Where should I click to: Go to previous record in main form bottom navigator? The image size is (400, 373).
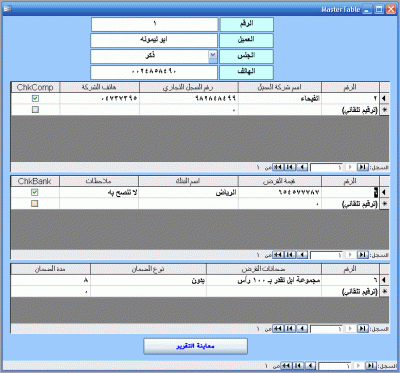pos(358,366)
